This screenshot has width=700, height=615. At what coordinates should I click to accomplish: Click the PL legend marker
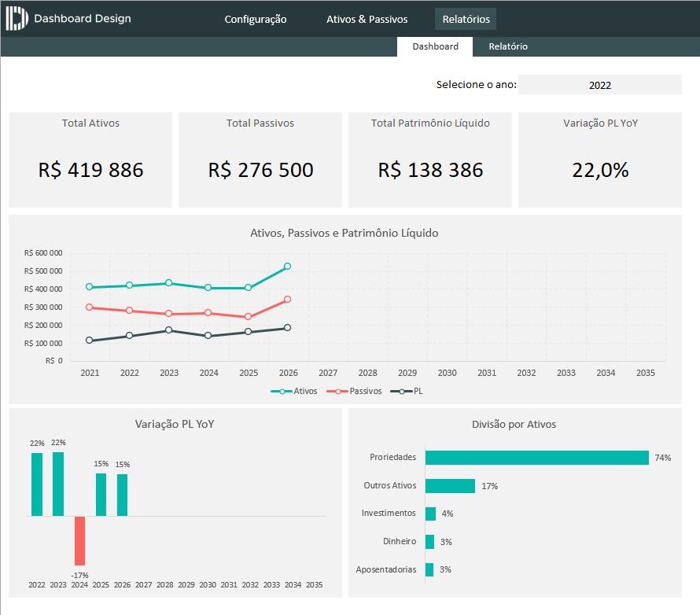(x=401, y=391)
